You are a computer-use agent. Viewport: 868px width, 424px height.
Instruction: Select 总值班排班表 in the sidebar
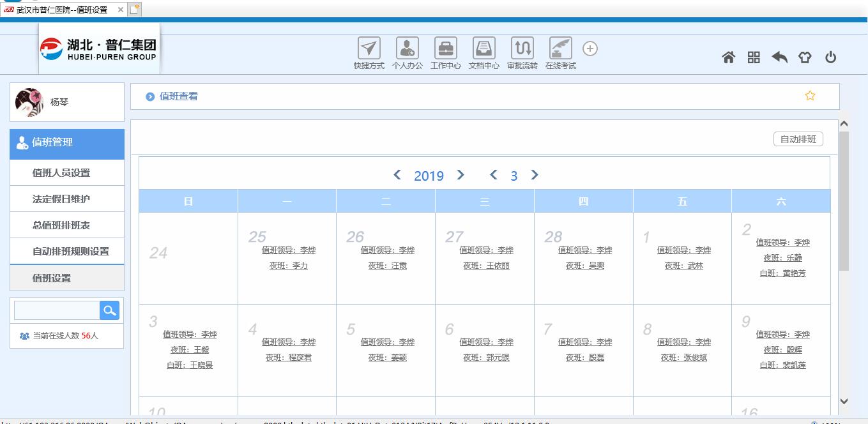click(61, 225)
